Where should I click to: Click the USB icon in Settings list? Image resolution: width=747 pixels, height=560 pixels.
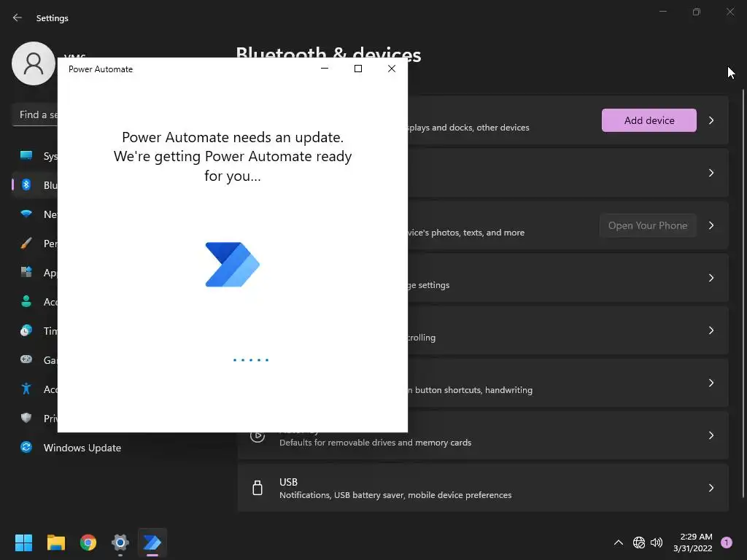pyautogui.click(x=258, y=488)
